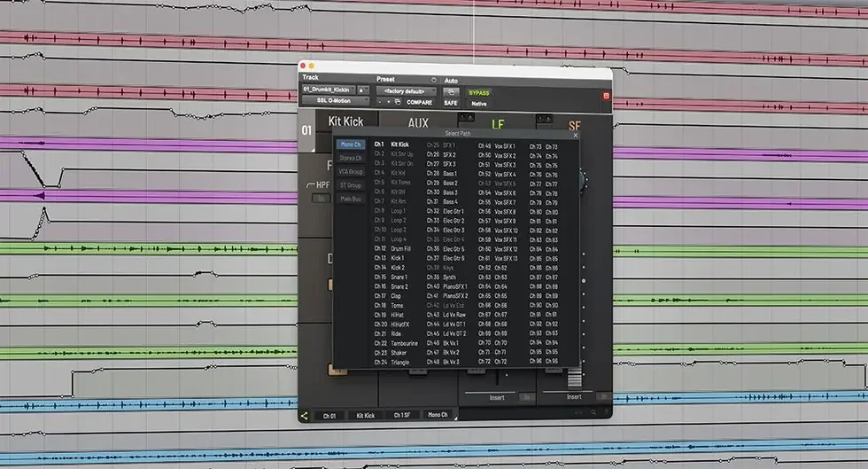868x469 pixels.
Task: Open the factory default preset dropdown
Action: coord(407,91)
